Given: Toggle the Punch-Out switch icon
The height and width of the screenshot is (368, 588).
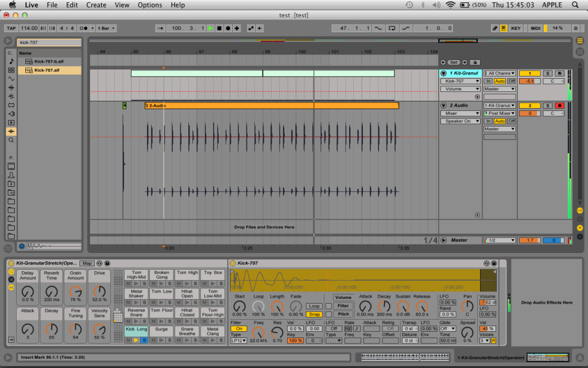Looking at the screenshot, I should [405, 28].
